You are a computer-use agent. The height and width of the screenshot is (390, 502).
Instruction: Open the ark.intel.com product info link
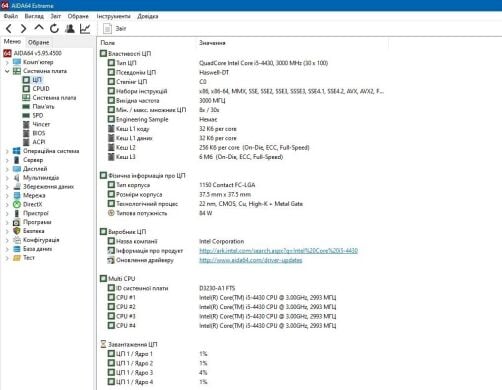point(278,251)
